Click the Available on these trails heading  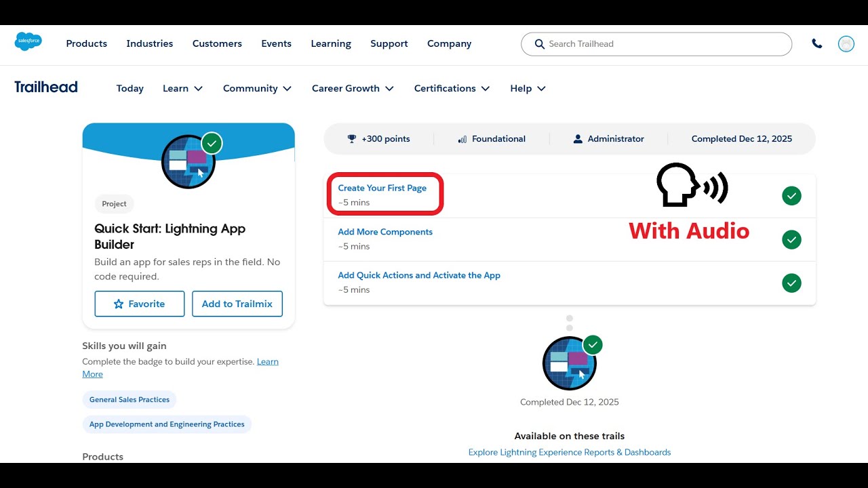pos(570,436)
